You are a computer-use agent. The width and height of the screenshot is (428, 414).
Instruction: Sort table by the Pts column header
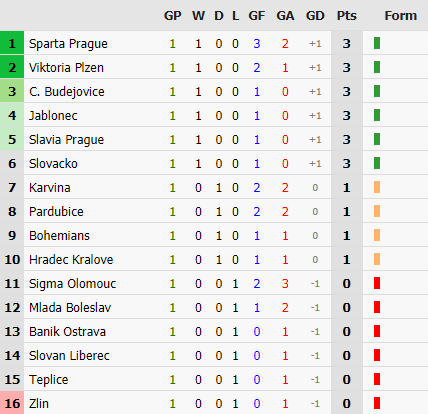347,16
